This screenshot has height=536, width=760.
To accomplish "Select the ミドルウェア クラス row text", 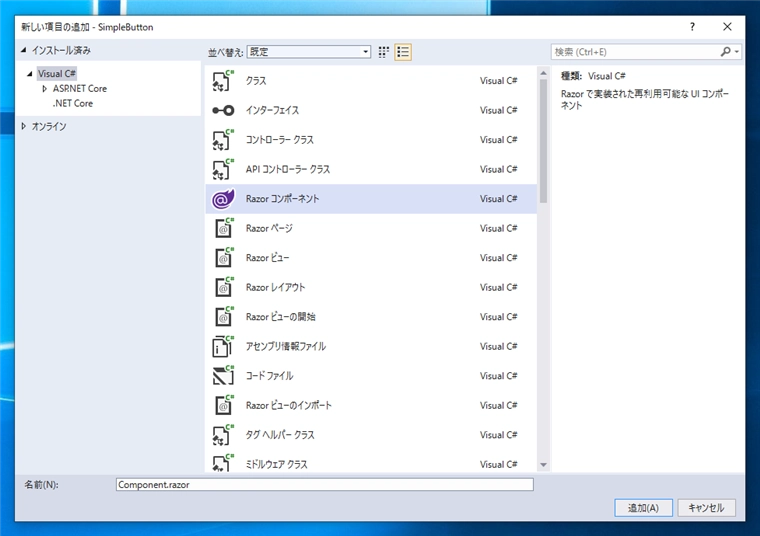I will (x=277, y=465).
